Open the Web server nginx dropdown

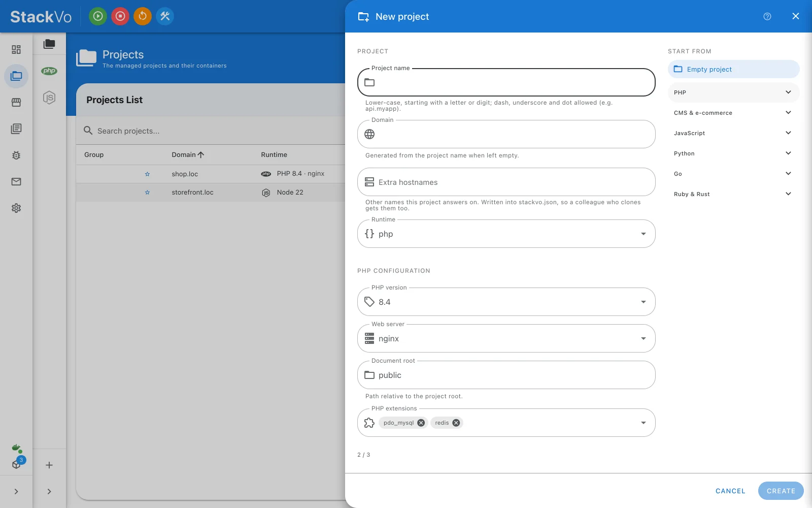point(506,338)
